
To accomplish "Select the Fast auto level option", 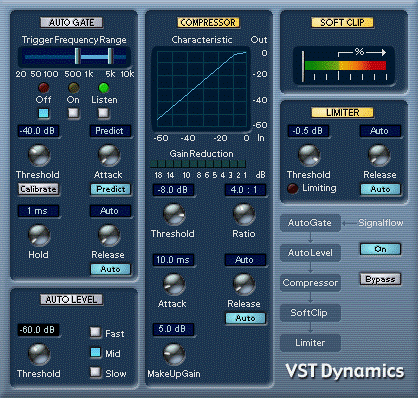I will (96, 332).
